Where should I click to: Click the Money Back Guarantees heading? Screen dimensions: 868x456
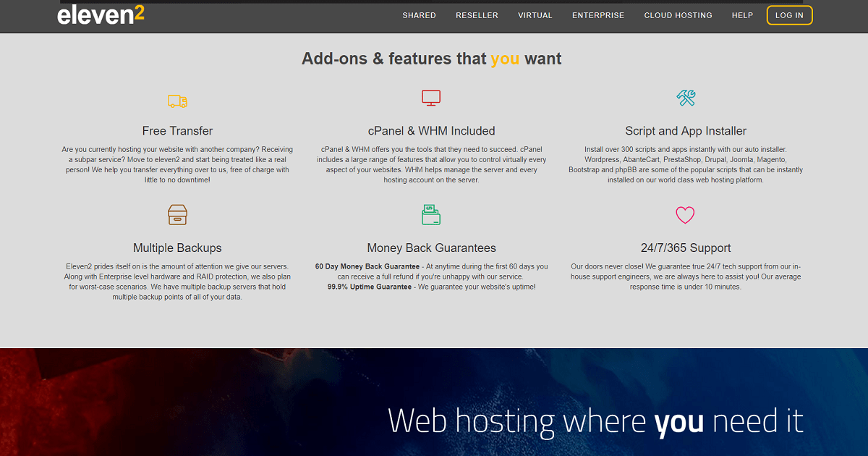tap(431, 248)
